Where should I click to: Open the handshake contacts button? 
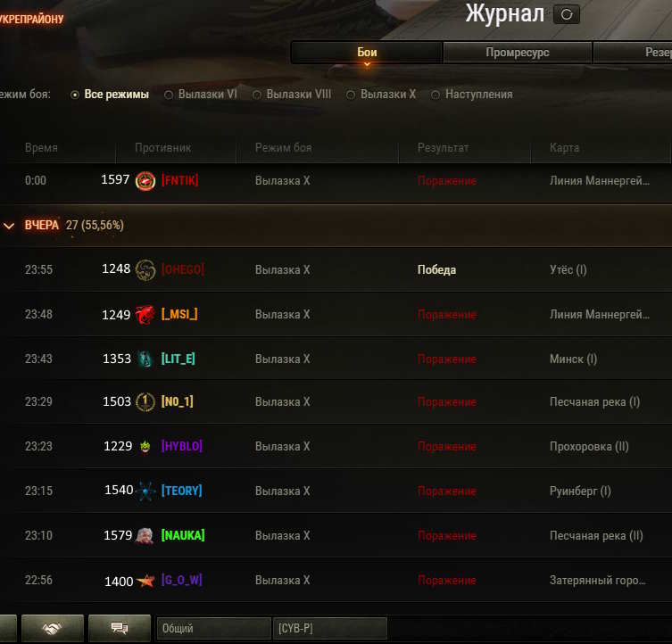[x=53, y=628]
